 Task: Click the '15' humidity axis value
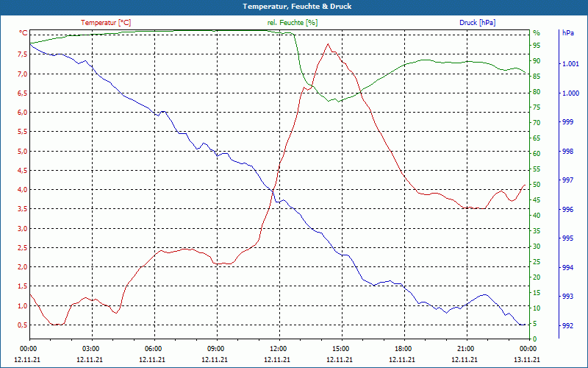(537, 293)
